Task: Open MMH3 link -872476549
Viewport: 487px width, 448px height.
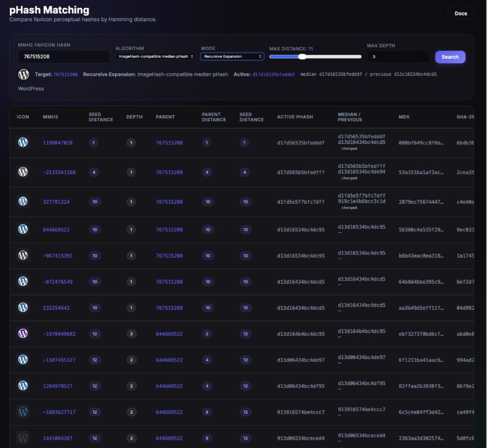Action: [x=58, y=282]
